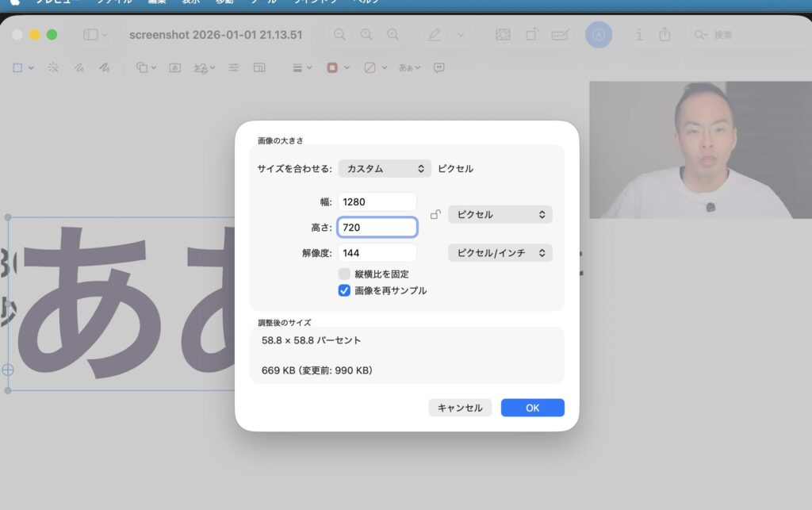Open the ピクセル/インチ resolution unit dropdown

pyautogui.click(x=500, y=253)
